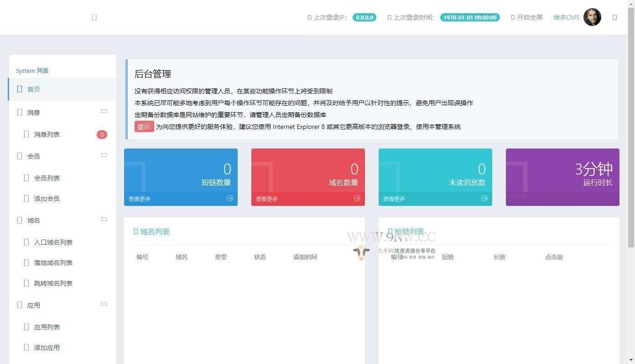The width and height of the screenshot is (635, 364).
Task: Collapse the 应用 menu section
Action: pos(104,304)
